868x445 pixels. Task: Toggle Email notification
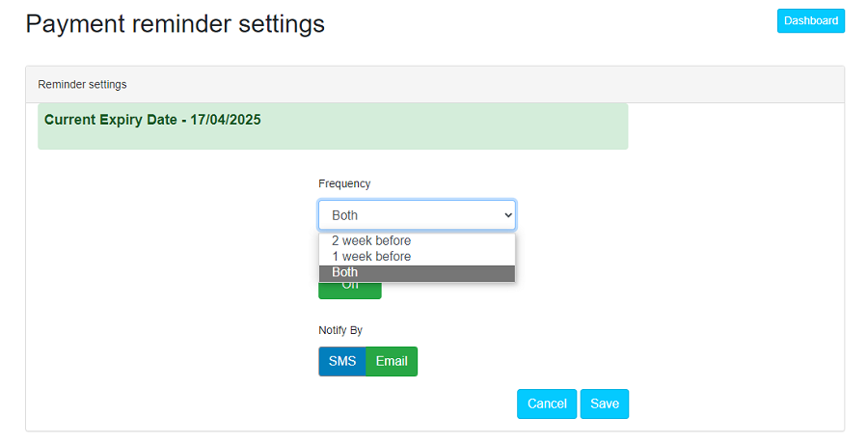[392, 361]
